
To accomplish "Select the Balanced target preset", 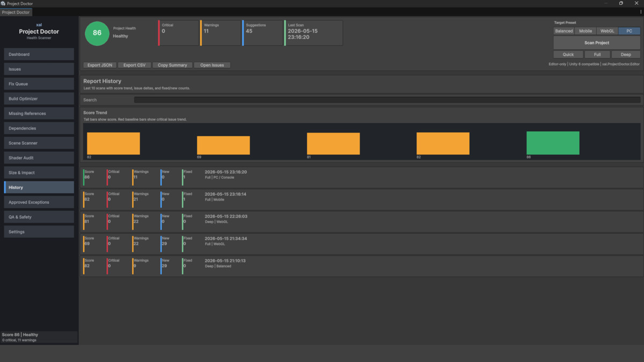I will [x=564, y=31].
